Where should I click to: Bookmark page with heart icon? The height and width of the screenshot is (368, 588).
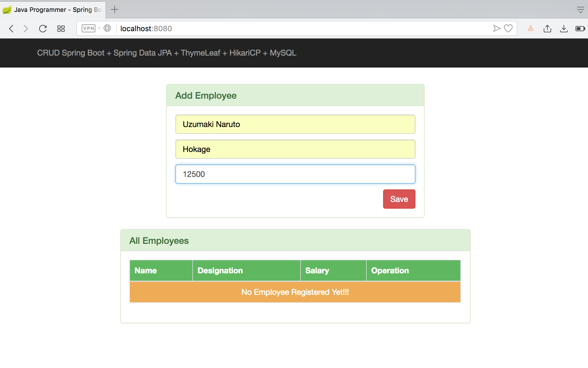(508, 28)
